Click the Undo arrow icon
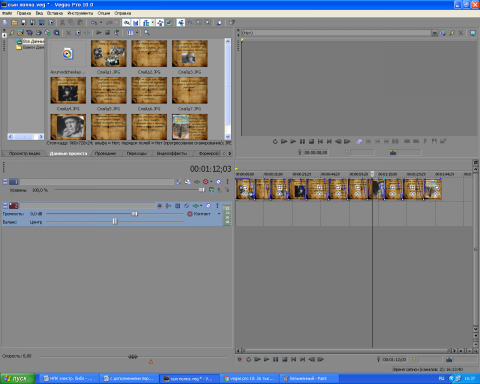 click(94, 22)
